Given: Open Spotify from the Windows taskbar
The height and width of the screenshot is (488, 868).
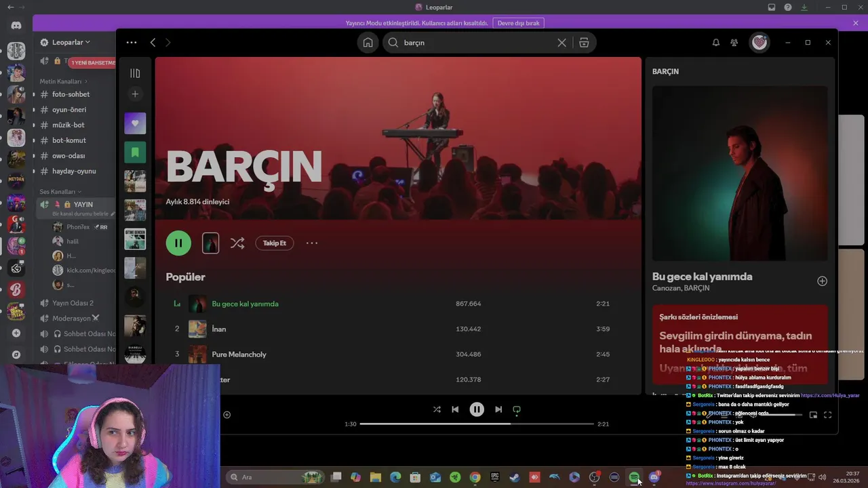Looking at the screenshot, I should (x=634, y=477).
